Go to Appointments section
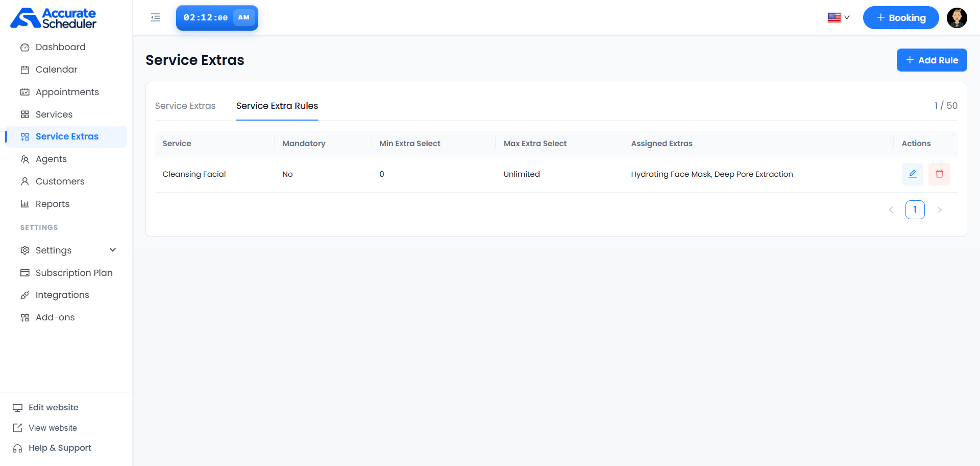Image resolution: width=980 pixels, height=466 pixels. coord(66,92)
